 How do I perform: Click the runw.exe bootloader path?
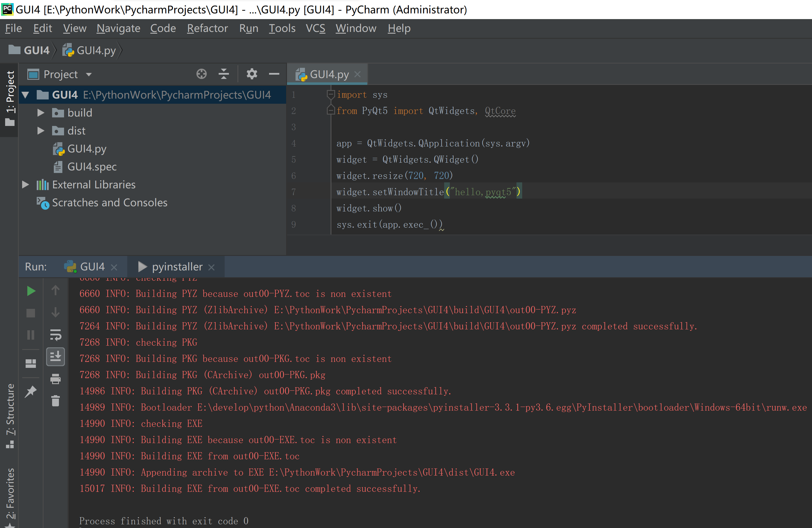coord(502,408)
